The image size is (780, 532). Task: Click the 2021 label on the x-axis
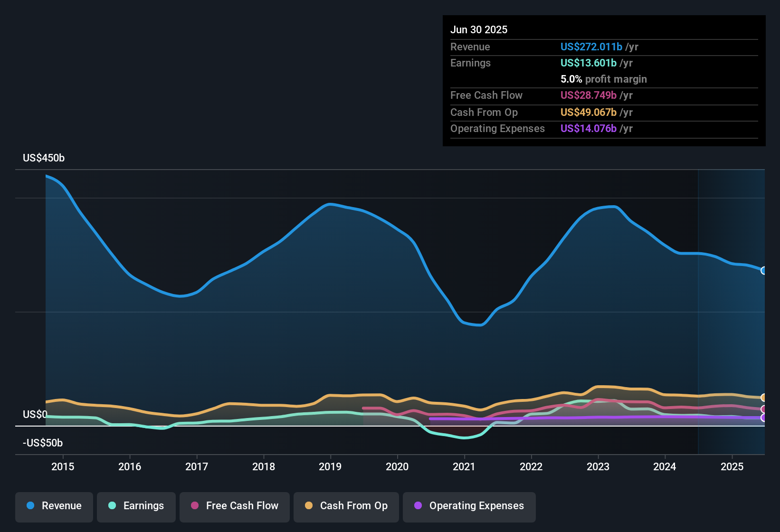465,466
